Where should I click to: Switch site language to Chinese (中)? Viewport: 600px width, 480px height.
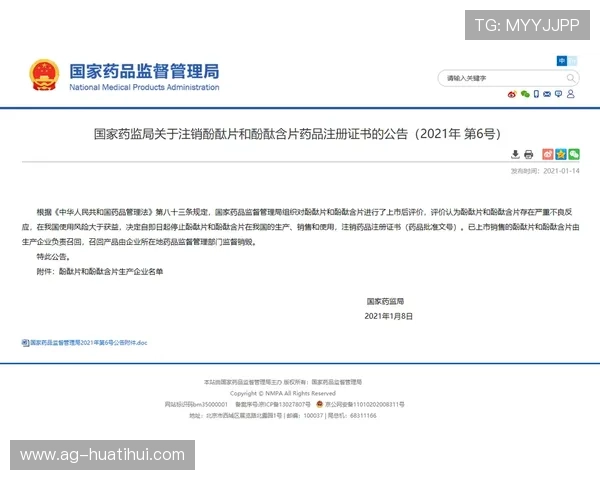pos(562,60)
